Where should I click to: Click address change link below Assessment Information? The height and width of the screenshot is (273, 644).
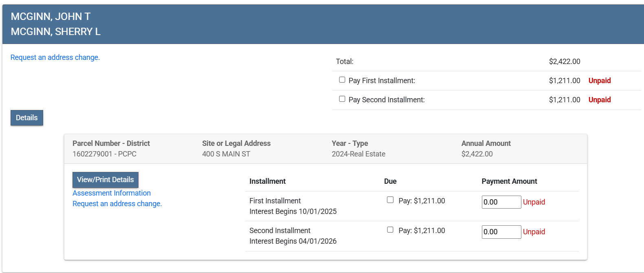point(117,204)
